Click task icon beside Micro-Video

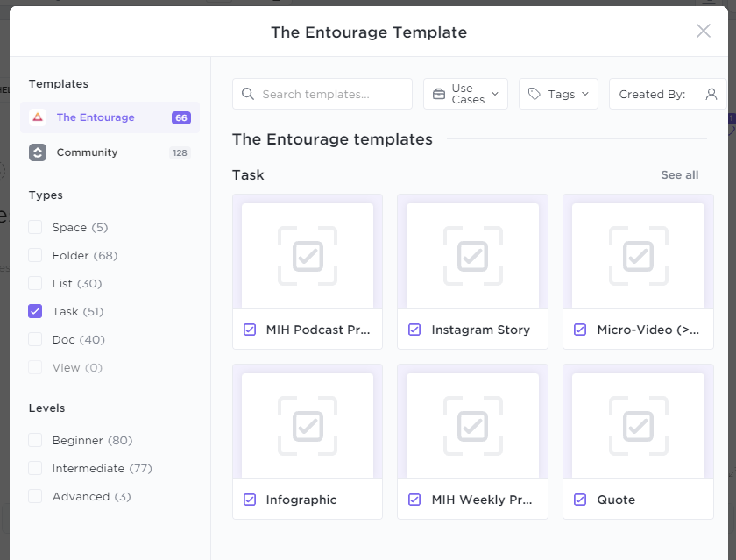(x=580, y=330)
